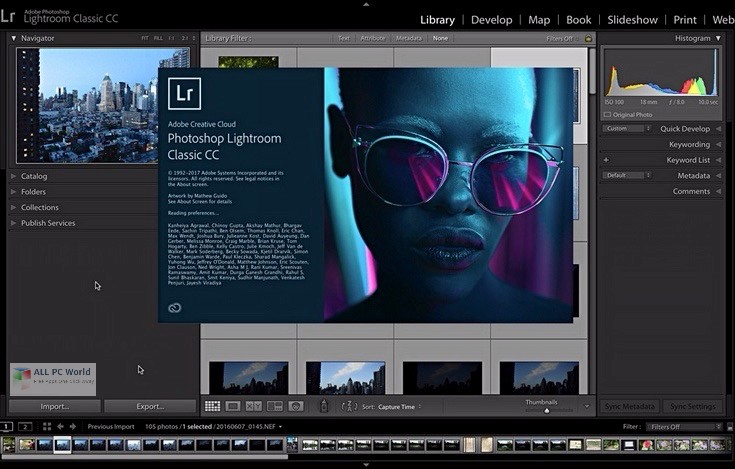The image size is (735, 469).
Task: Select main window display button 1
Action: tap(6, 426)
